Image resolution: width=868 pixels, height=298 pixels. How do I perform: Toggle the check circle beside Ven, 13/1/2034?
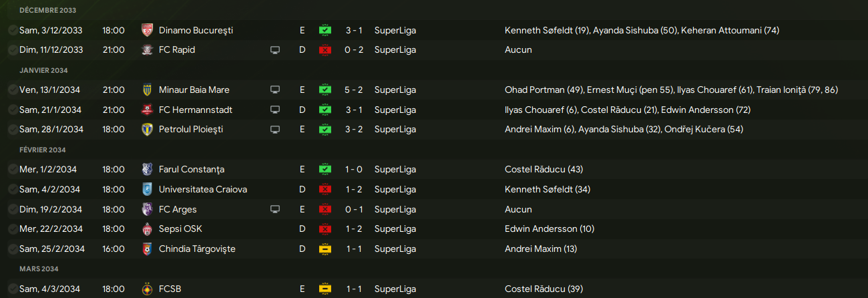click(12, 90)
